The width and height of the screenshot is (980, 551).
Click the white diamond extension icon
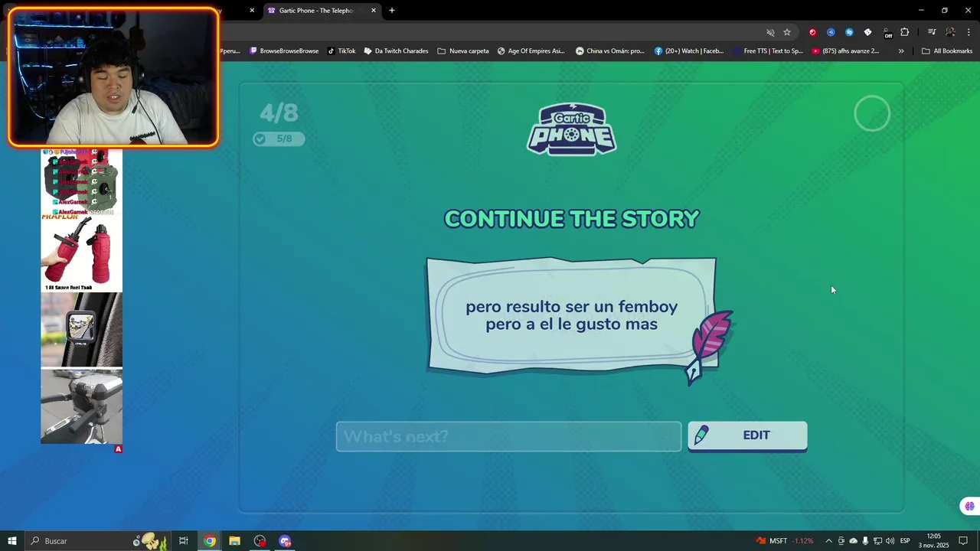(867, 32)
